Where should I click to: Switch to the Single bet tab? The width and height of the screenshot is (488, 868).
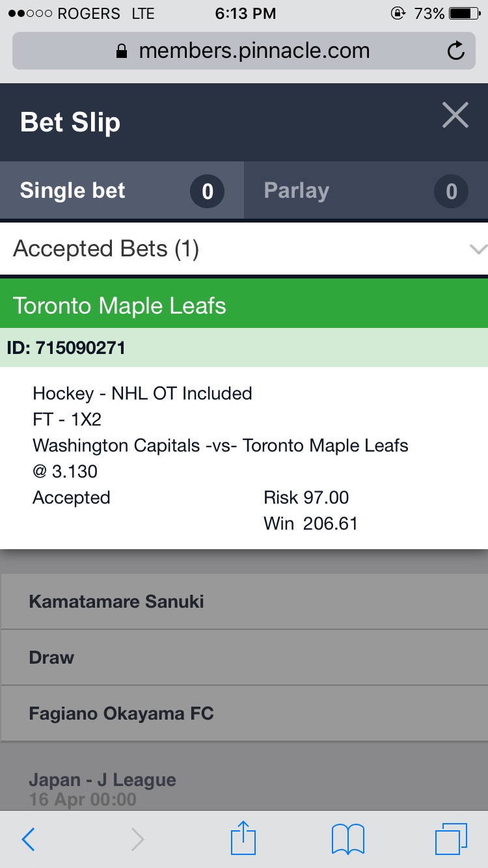[x=122, y=191]
